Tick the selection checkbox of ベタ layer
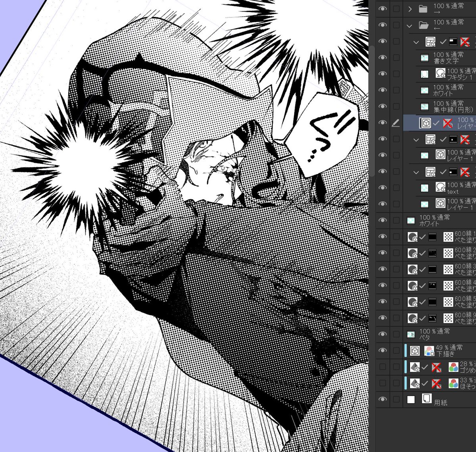The width and height of the screenshot is (476, 452). (x=396, y=335)
